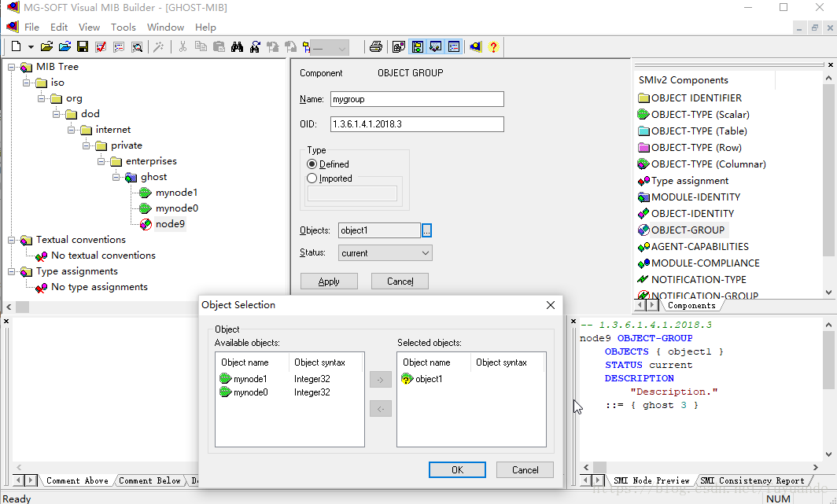
Task: Click the blue Open folder toolbar icon
Action: 65,47
